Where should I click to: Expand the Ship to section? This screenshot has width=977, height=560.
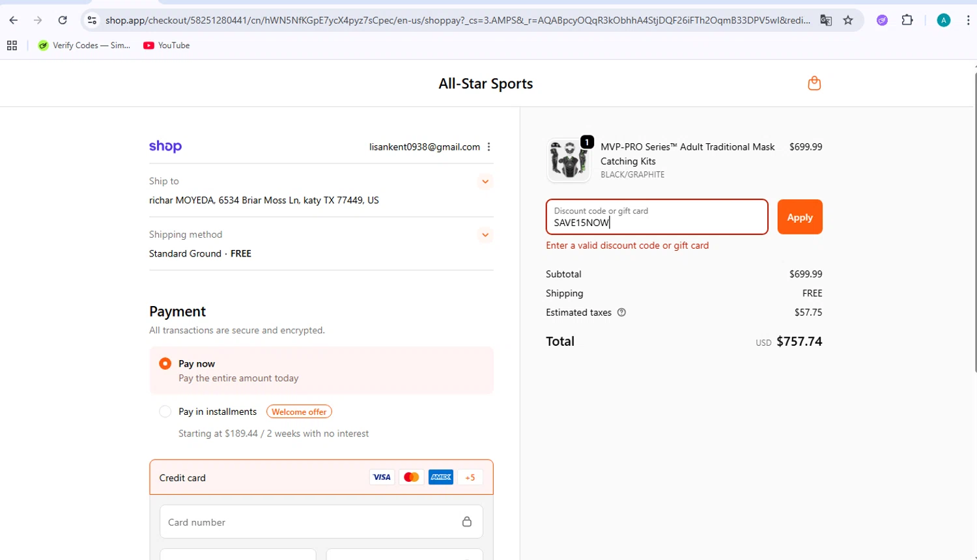pos(485,182)
